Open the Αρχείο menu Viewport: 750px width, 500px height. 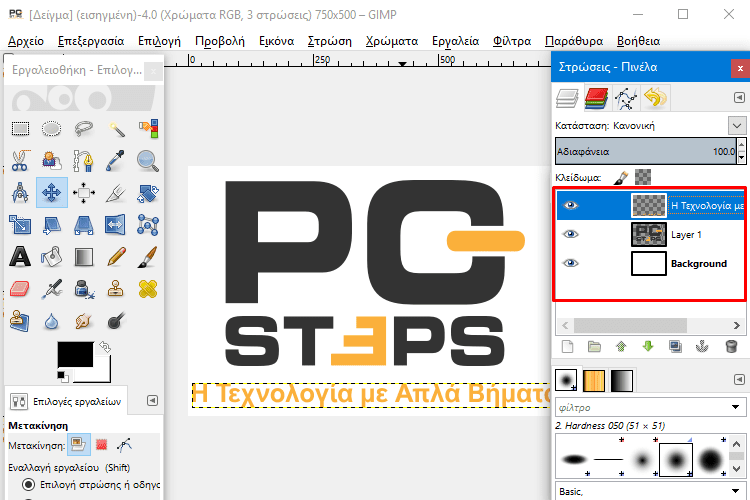point(26,41)
